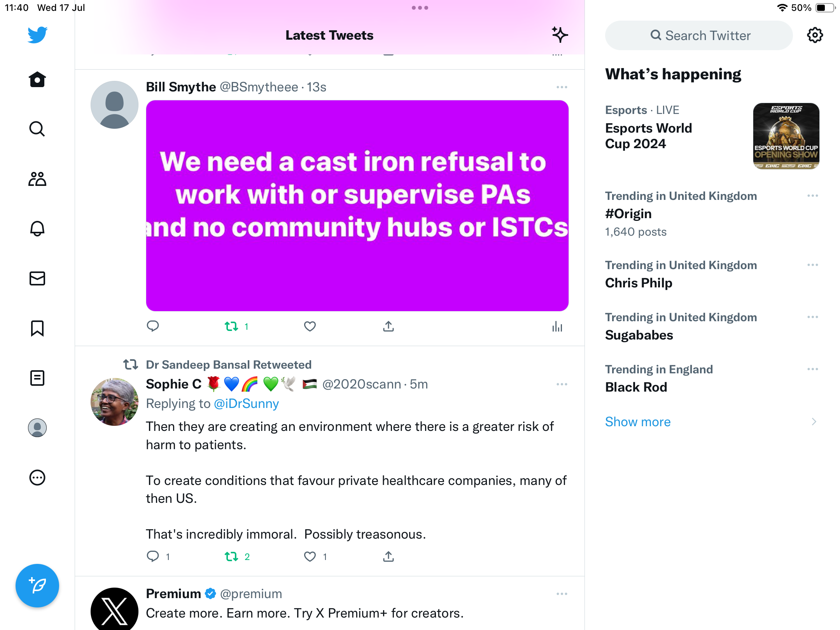Click the Search Twitter field
Viewport: 840px width, 630px height.
click(699, 35)
